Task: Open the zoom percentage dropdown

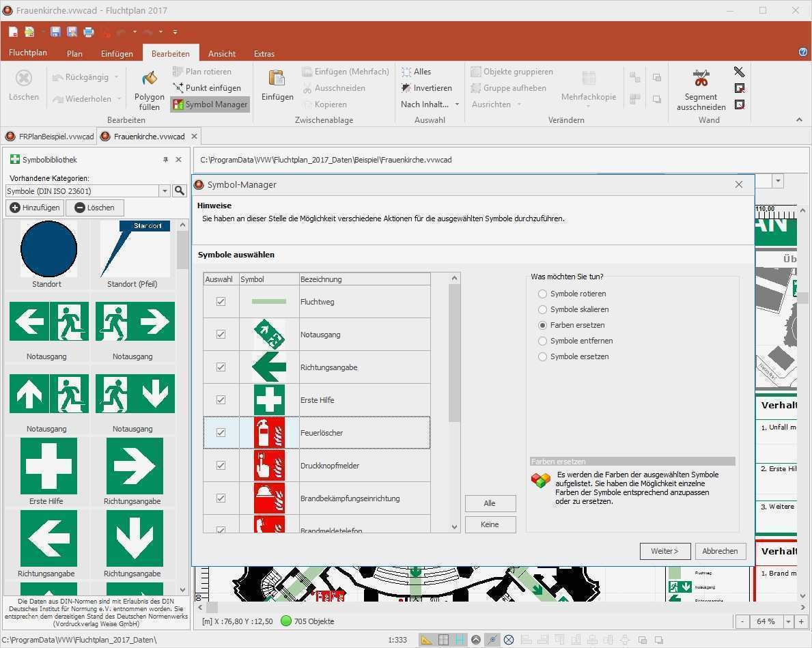Action: coord(788,621)
